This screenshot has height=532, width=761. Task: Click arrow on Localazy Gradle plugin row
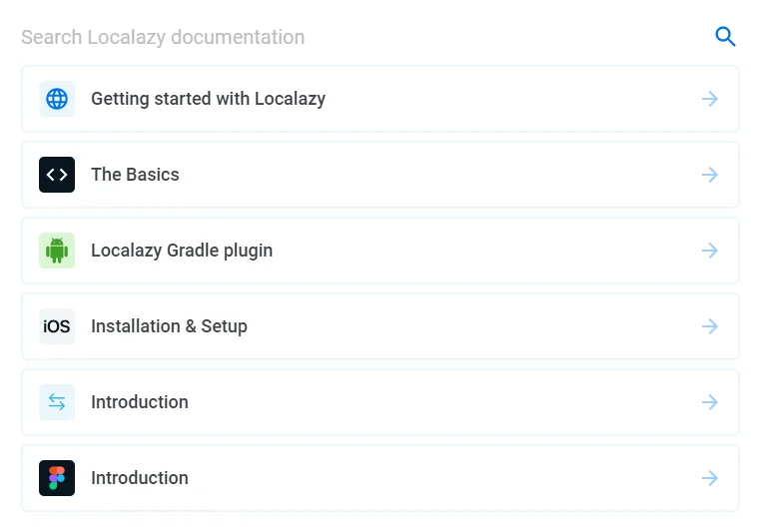(710, 251)
